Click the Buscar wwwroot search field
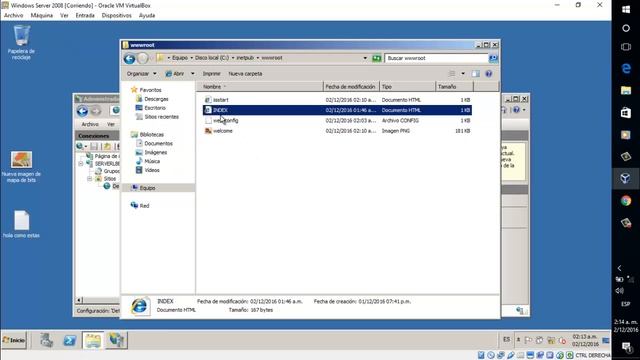 click(436, 58)
